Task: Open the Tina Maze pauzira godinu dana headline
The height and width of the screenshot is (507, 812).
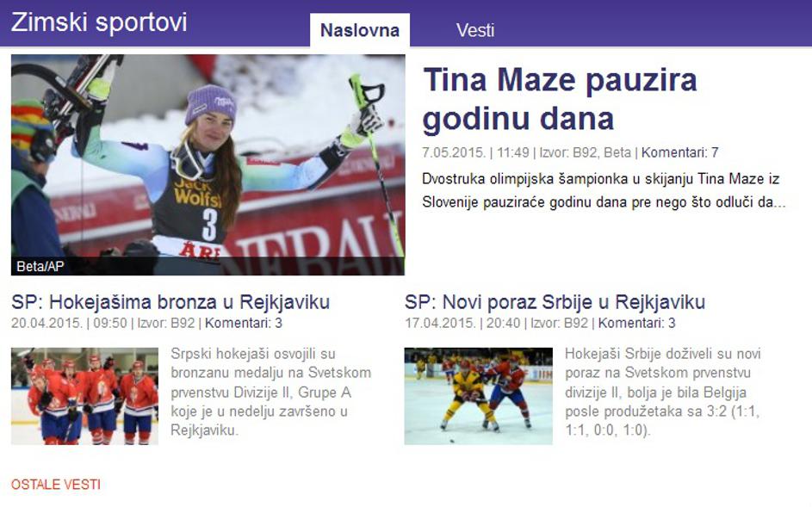Action: 560,99
